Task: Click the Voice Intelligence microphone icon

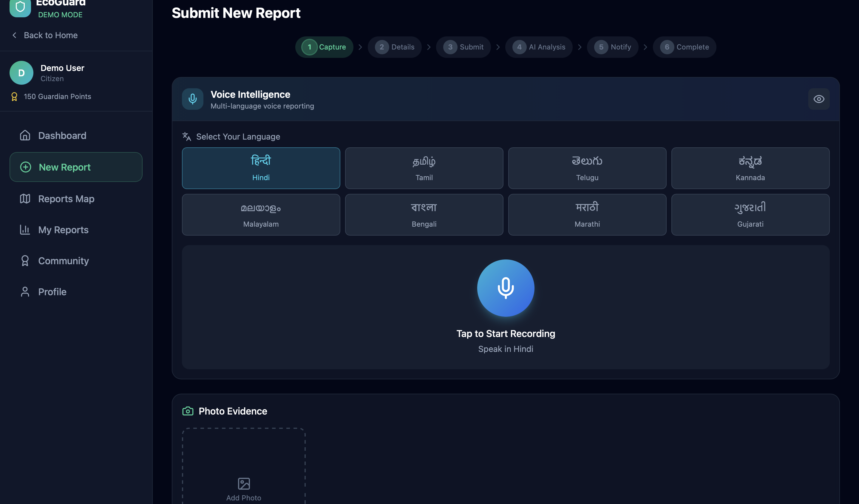Action: tap(193, 99)
